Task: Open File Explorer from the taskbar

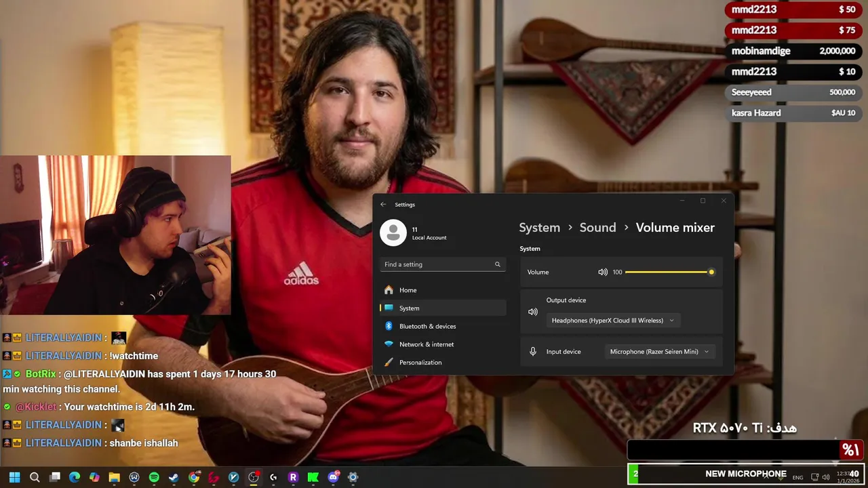Action: [114, 477]
